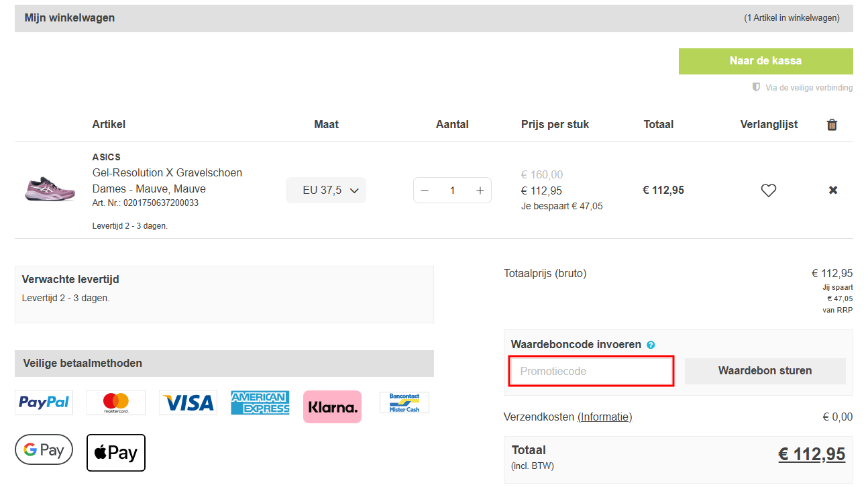Open the EU 37,5 size dropdown
The height and width of the screenshot is (487, 868).
(x=326, y=191)
